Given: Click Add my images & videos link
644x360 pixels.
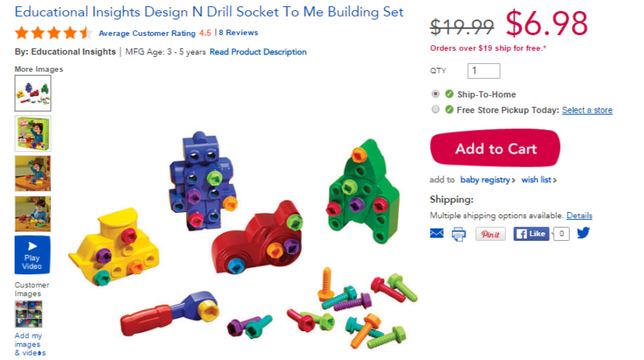Looking at the screenshot, I should [x=30, y=344].
